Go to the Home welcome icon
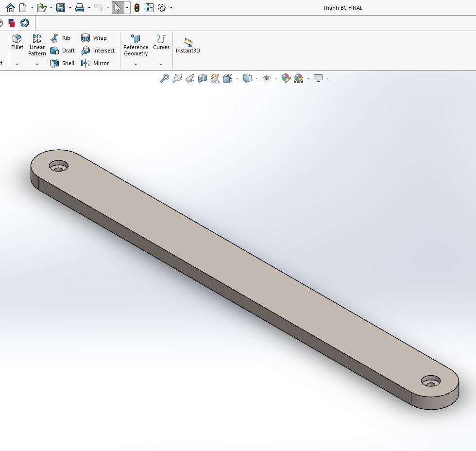This screenshot has height=451, width=476. (x=11, y=8)
